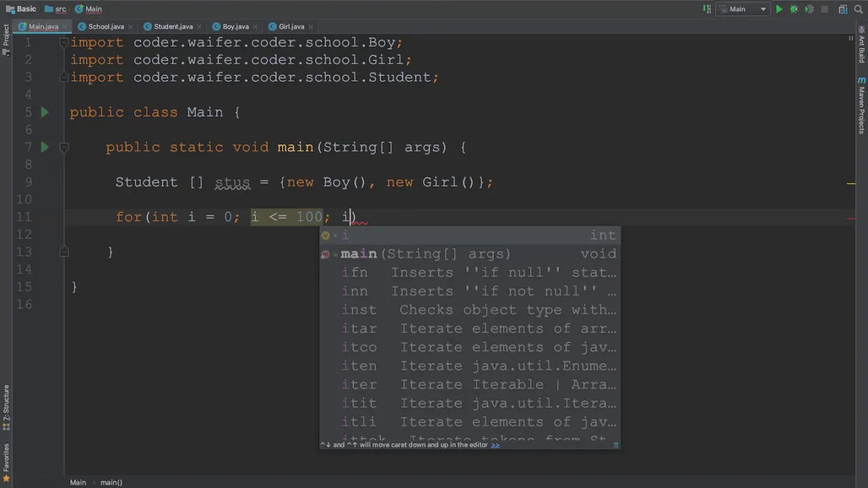Start debugging Main with the bug icon
Image resolution: width=868 pixels, height=488 pixels.
pyautogui.click(x=794, y=9)
